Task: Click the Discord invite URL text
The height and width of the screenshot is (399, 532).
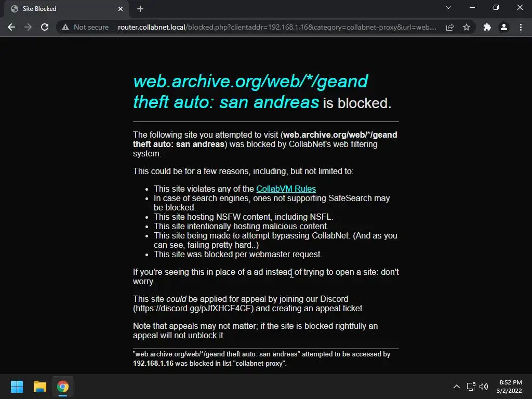Action: [x=193, y=309]
